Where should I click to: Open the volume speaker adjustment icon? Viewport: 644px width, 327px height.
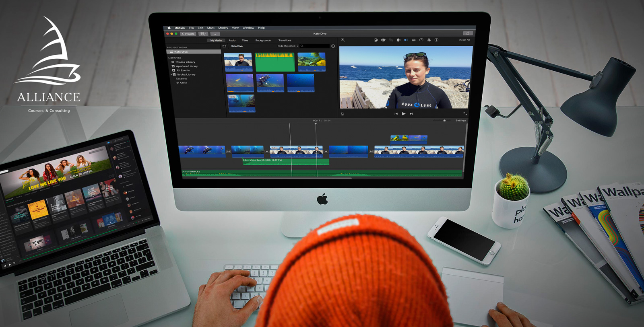[406, 40]
